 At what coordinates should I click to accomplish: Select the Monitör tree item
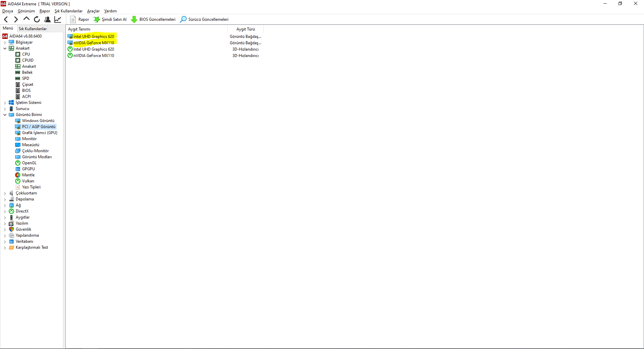26,139
